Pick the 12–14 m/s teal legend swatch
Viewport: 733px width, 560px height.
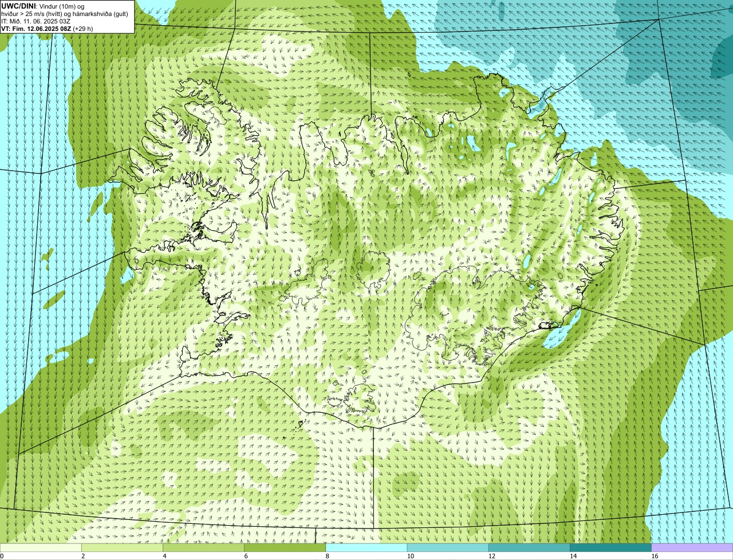point(529,548)
